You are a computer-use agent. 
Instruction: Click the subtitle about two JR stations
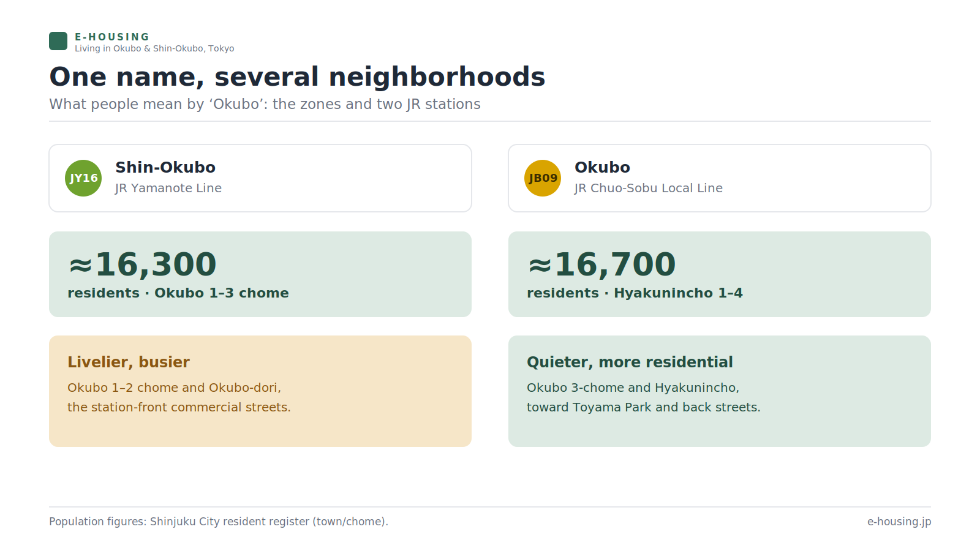click(265, 104)
